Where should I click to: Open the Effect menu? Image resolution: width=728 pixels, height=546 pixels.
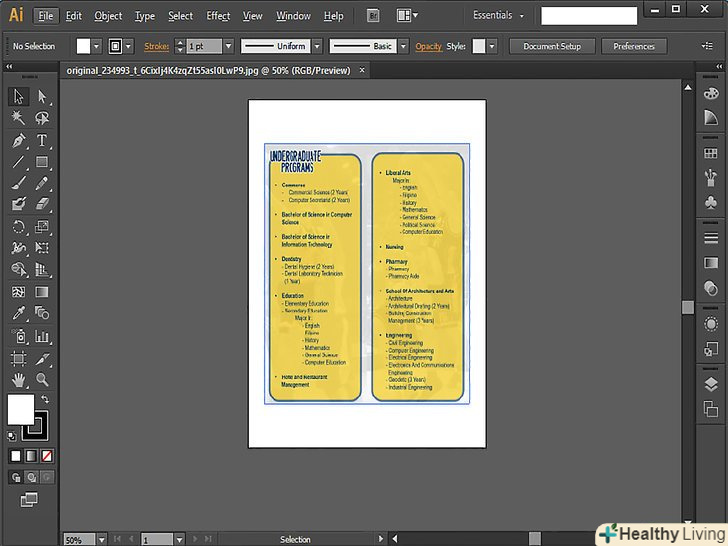point(218,16)
